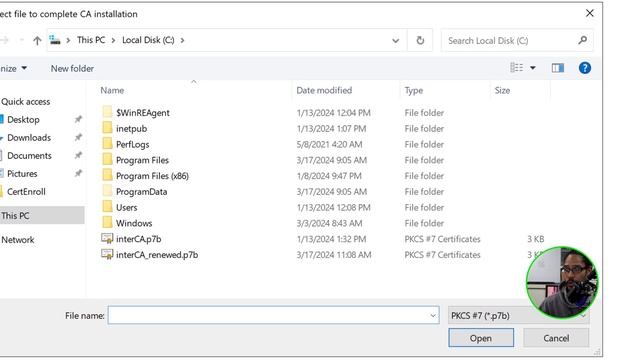
Task: Expand the chevron before This PC breadcrumb
Action: point(68,40)
